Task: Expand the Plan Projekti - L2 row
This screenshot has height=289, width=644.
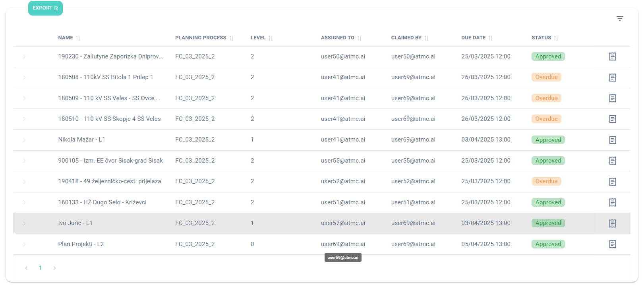Action: pos(24,244)
